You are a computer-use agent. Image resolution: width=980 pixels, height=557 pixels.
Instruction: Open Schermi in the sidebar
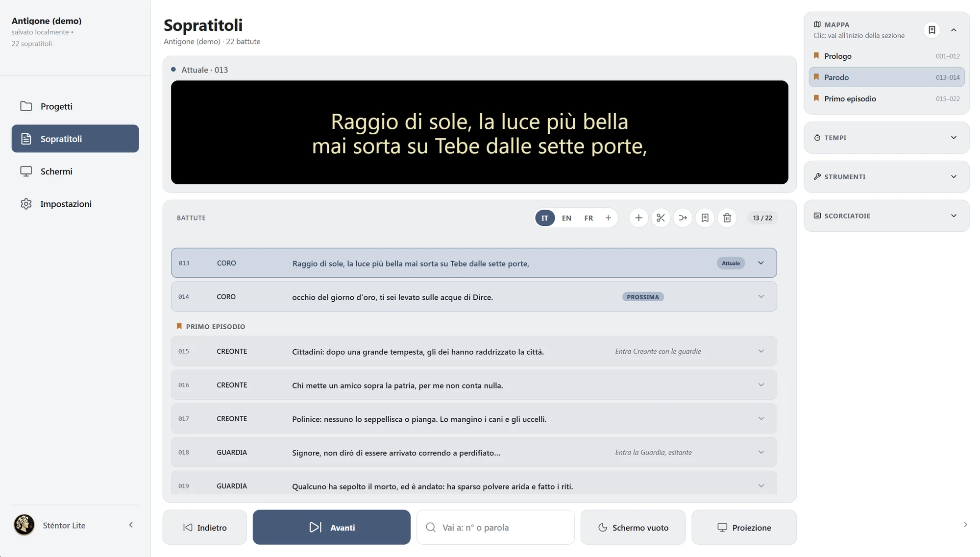point(75,171)
